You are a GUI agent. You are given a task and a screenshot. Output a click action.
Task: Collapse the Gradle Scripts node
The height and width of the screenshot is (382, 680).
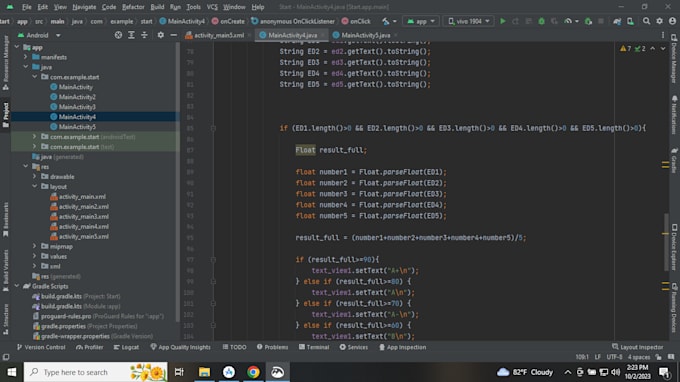pos(17,286)
